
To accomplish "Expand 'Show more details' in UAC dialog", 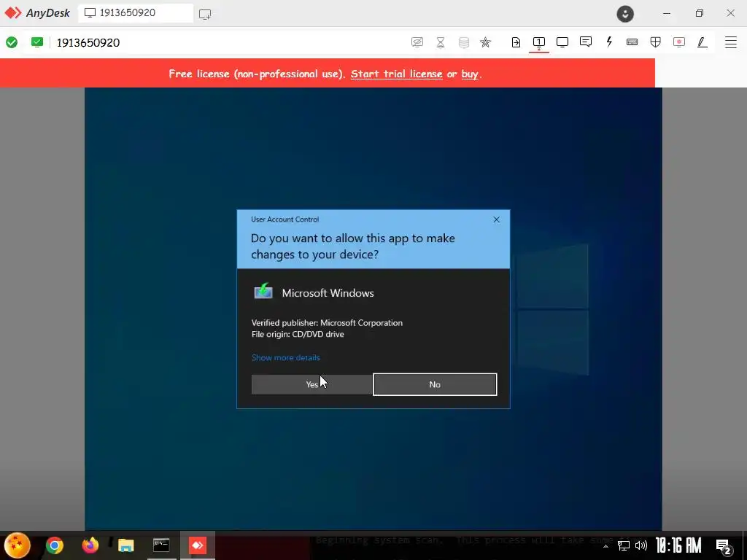I will click(x=285, y=357).
